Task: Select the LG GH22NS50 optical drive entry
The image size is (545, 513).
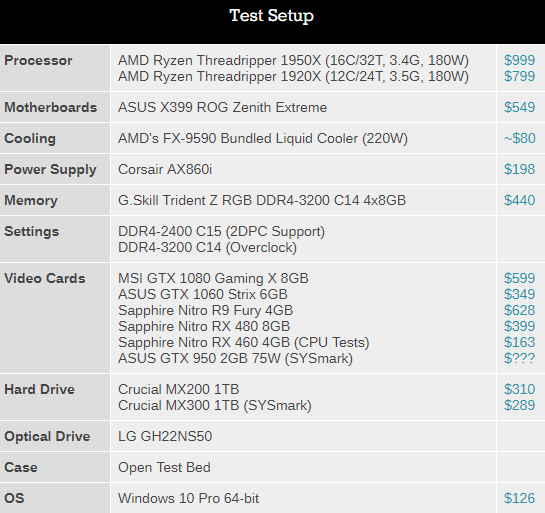Action: (x=165, y=437)
